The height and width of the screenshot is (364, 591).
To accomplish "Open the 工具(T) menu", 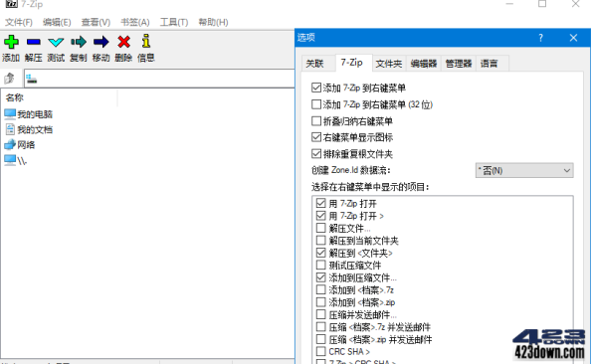I will click(174, 22).
